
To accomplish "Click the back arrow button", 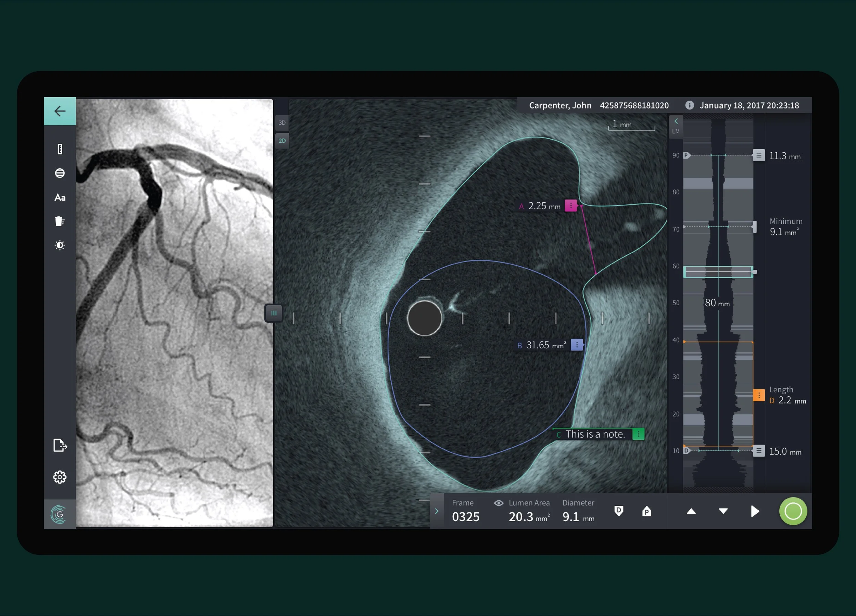I will click(x=60, y=111).
